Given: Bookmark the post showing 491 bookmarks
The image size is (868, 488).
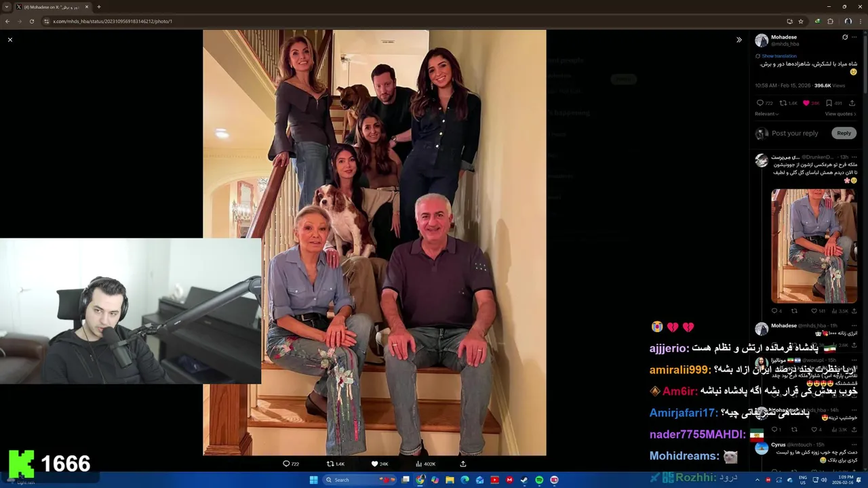Looking at the screenshot, I should pos(829,103).
